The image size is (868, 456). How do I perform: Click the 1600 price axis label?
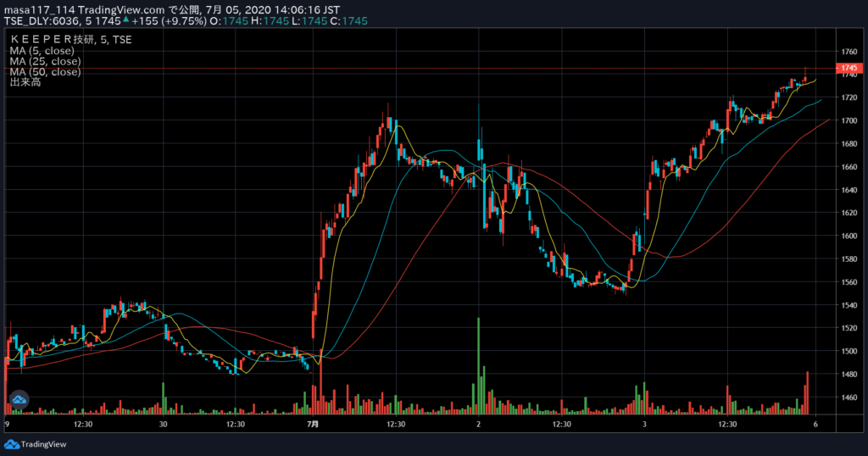tap(849, 236)
